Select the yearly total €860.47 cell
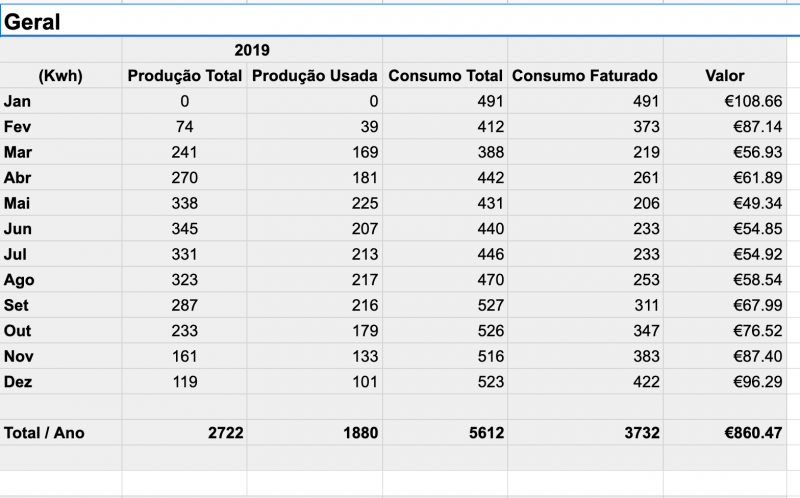 pyautogui.click(x=724, y=433)
